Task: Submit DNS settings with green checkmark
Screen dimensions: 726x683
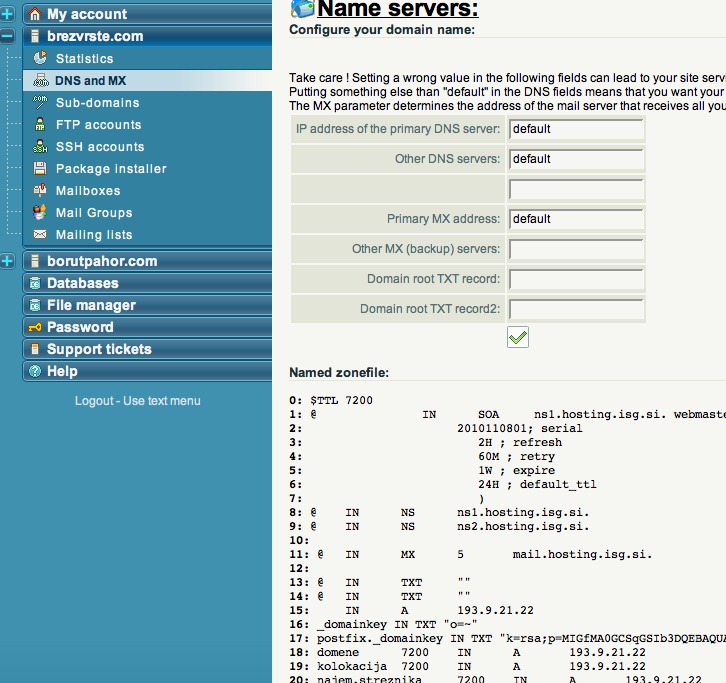Action: tap(518, 337)
